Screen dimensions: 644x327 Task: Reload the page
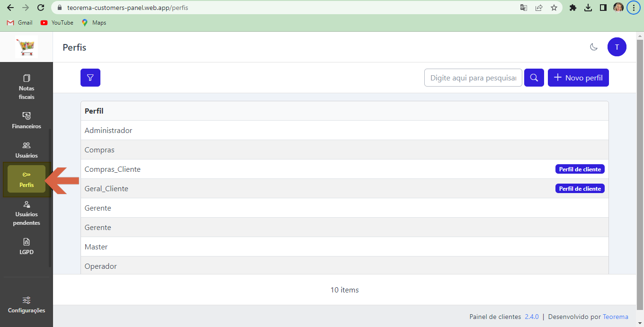pos(41,8)
